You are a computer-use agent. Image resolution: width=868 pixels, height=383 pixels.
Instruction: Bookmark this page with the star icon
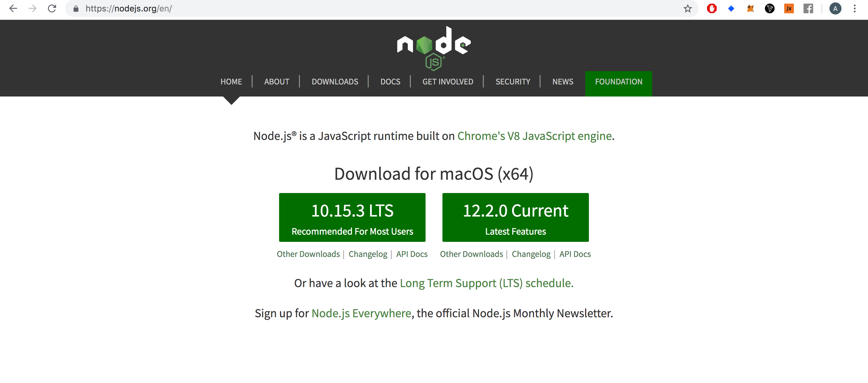(688, 8)
